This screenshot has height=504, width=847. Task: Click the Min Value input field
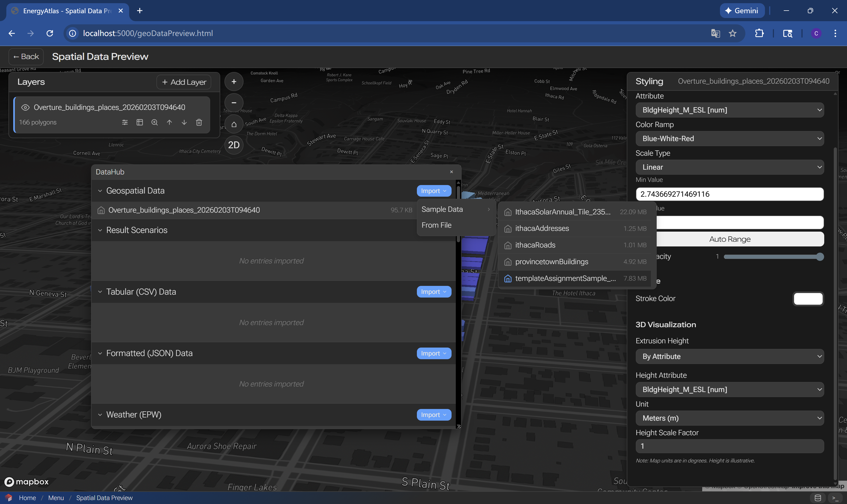729,194
